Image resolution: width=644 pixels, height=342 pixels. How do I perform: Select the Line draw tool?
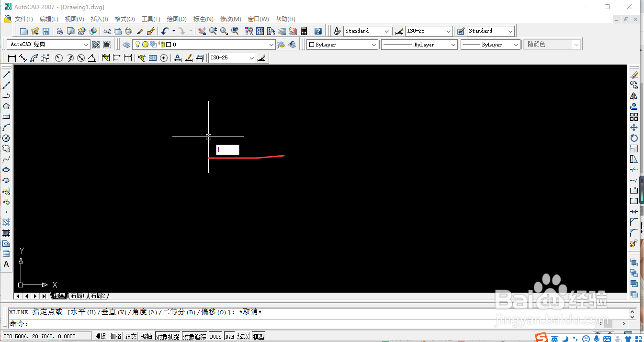point(6,75)
